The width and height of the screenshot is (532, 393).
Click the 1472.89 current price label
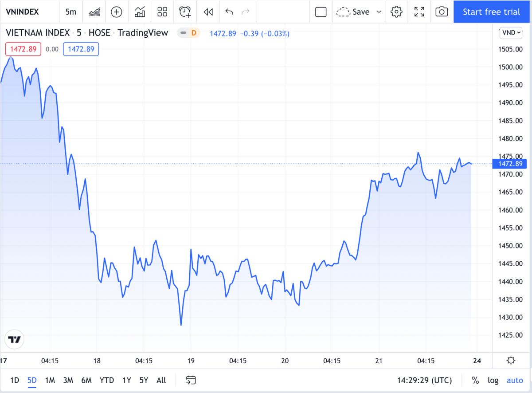coord(510,164)
